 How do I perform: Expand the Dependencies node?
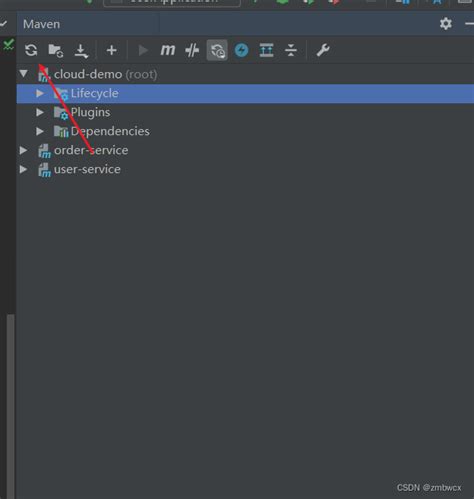(40, 131)
